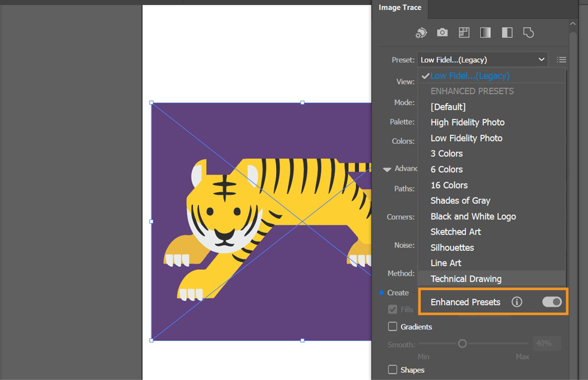Disable the Enhanced Presets toggle
Image resolution: width=588 pixels, height=380 pixels.
[x=552, y=302]
